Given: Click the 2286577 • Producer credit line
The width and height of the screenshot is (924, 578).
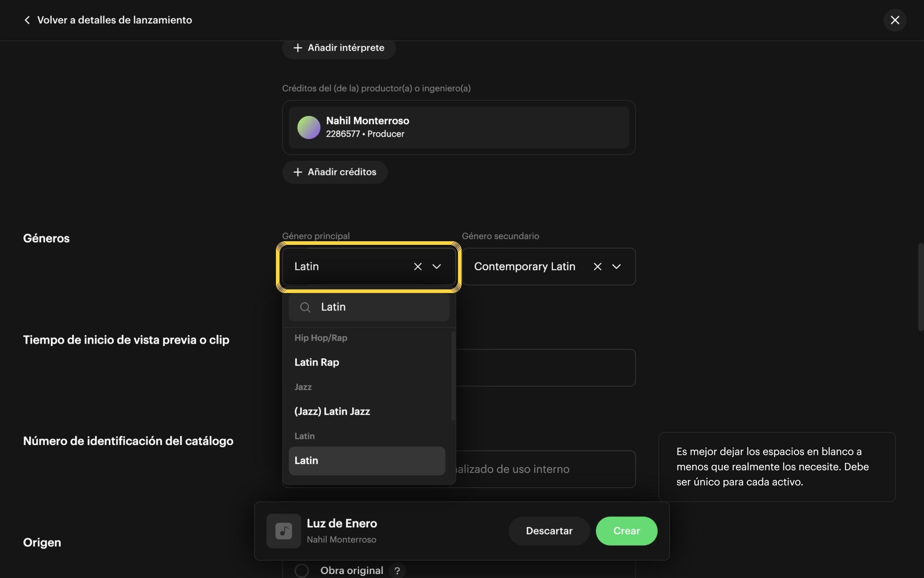Looking at the screenshot, I should [x=365, y=134].
